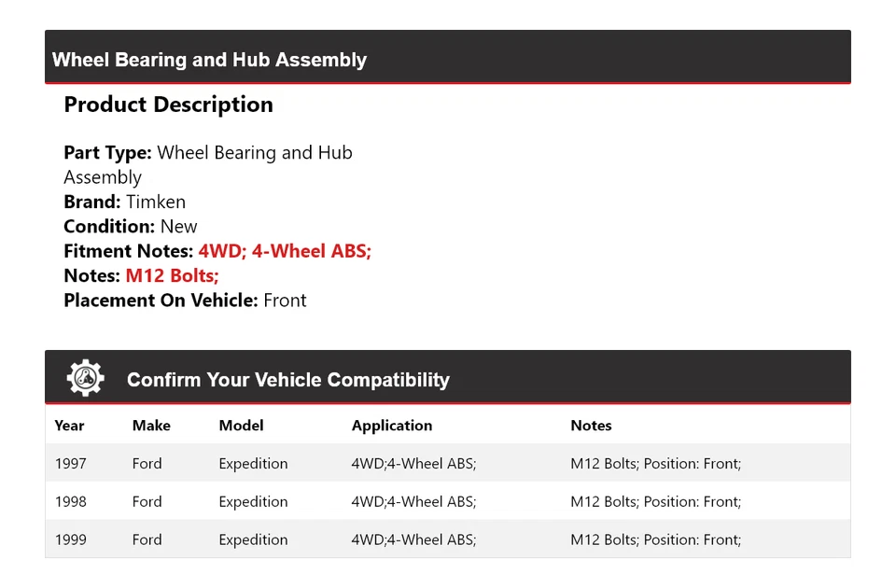
Task: Select the 1999 year cell
Action: click(70, 540)
